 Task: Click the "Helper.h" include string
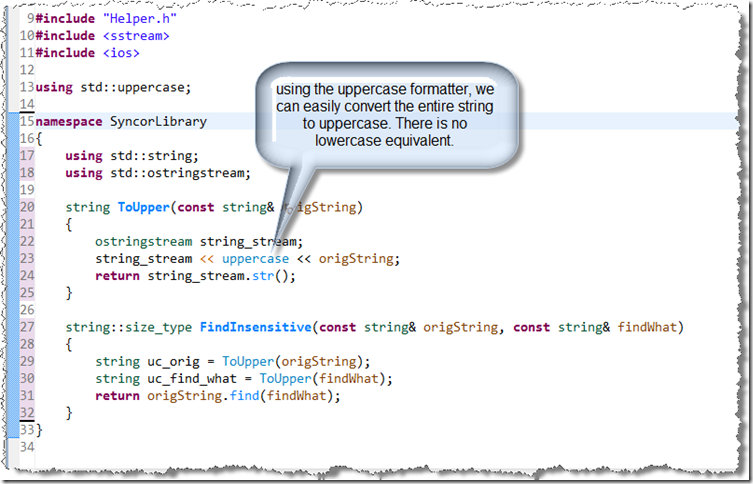[x=140, y=19]
